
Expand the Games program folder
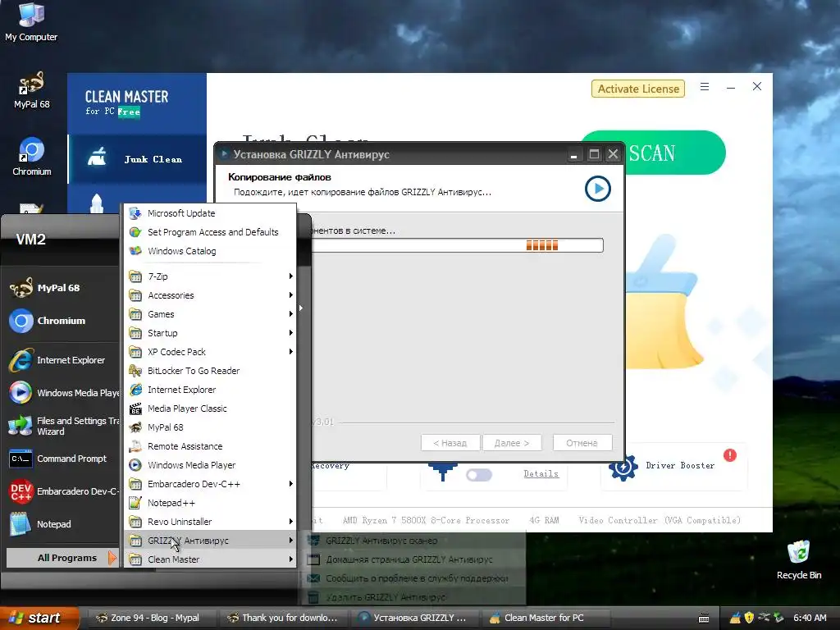(x=210, y=314)
